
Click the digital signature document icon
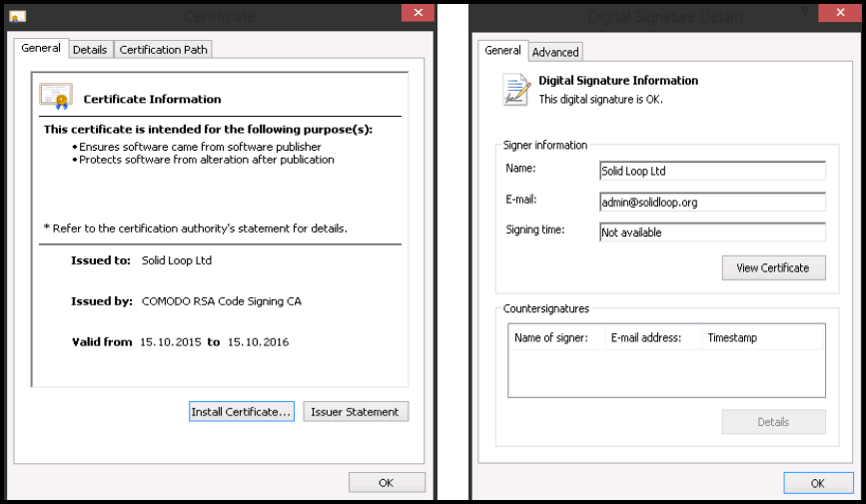(515, 90)
